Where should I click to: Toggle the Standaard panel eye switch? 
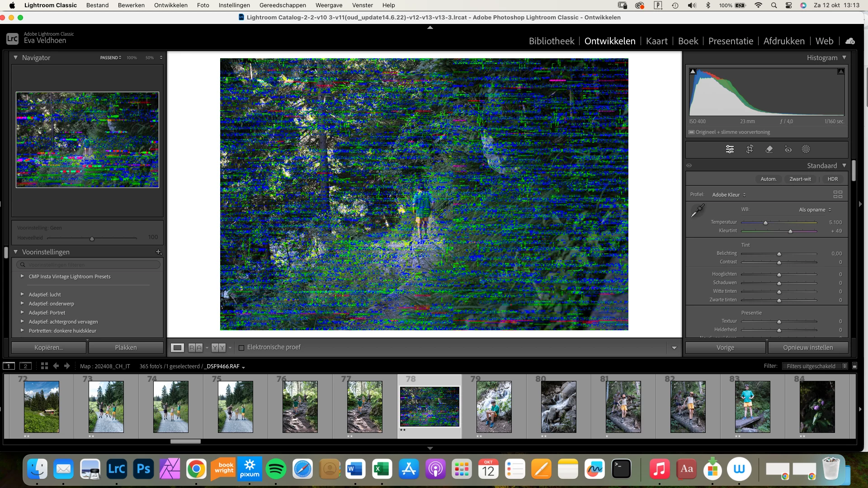pos(689,165)
